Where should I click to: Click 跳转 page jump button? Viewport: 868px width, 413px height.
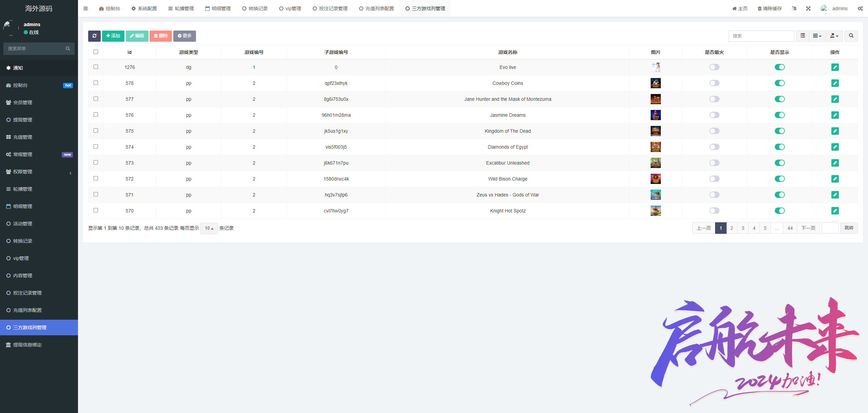(849, 228)
